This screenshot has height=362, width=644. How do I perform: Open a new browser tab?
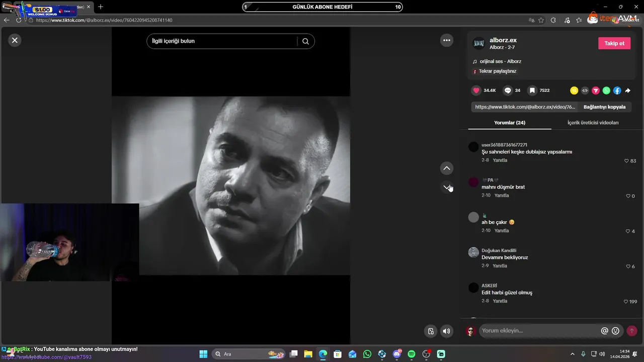[x=100, y=7]
